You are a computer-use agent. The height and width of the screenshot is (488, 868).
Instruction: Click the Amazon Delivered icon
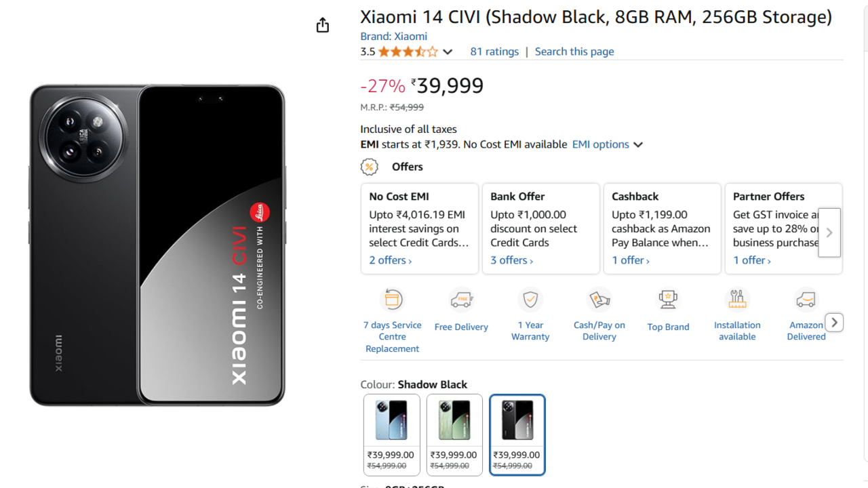806,299
